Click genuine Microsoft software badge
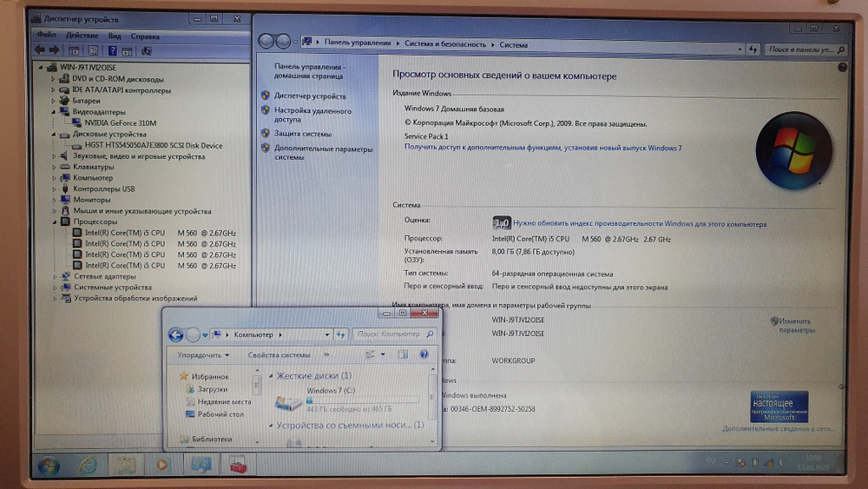Image resolution: width=868 pixels, height=489 pixels. tap(779, 406)
